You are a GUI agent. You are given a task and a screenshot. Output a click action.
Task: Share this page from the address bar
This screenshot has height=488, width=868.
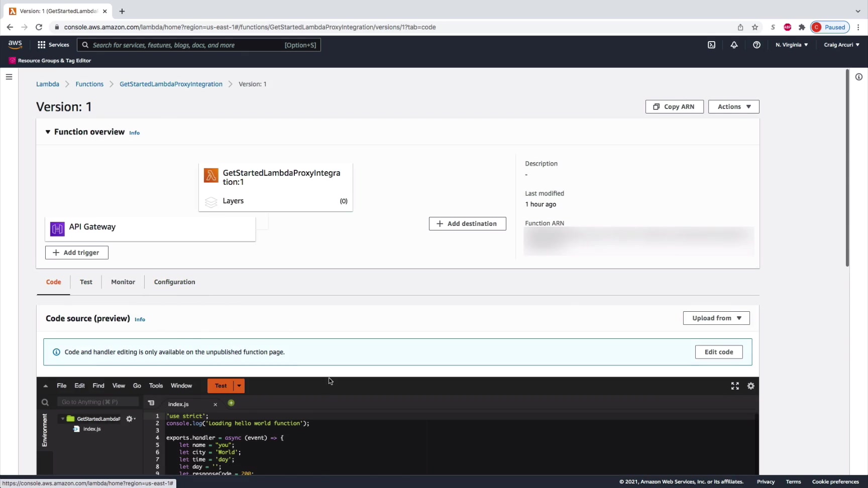point(740,27)
